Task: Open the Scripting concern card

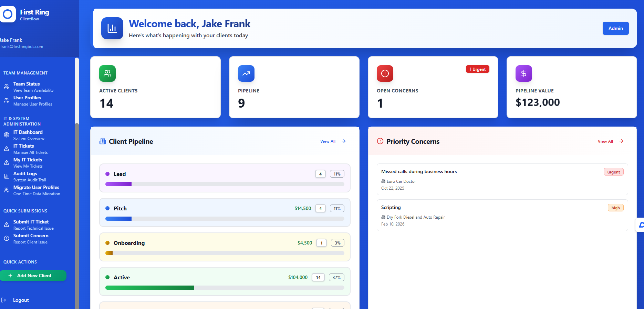Action: click(502, 215)
